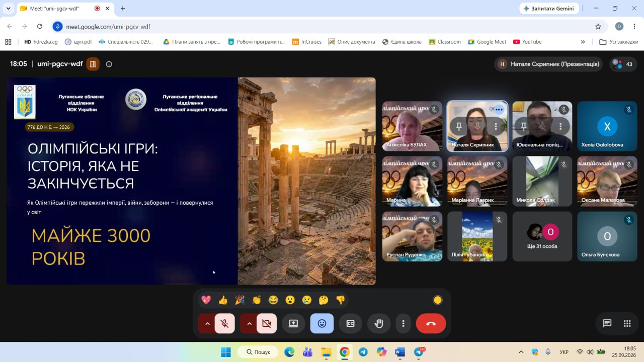Screen dimensions: 644x362
Task: Open the Classroom bookmark
Action: [x=444, y=42]
